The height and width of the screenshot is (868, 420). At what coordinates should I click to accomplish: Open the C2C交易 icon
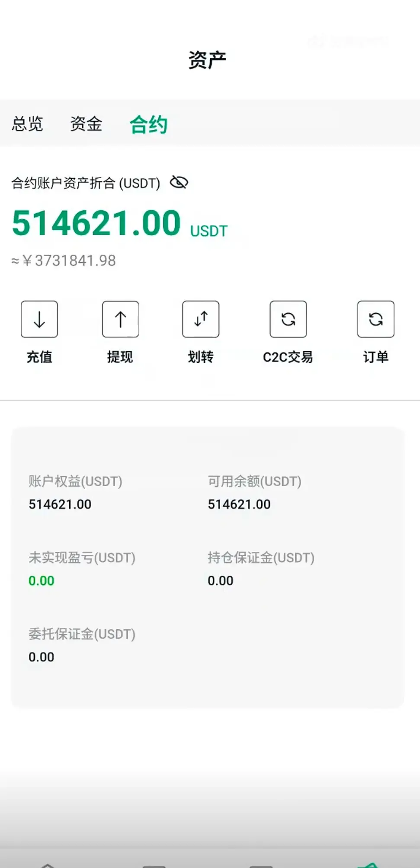[288, 319]
